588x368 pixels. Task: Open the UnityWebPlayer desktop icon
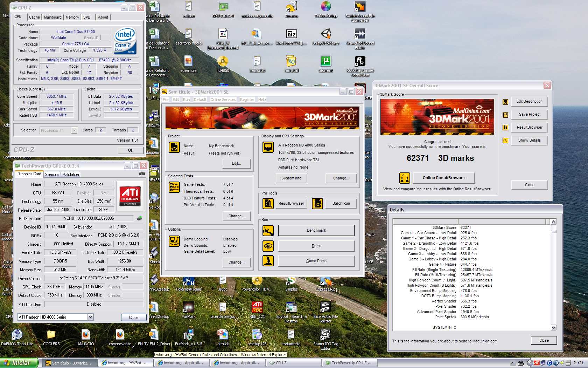pyautogui.click(x=325, y=36)
